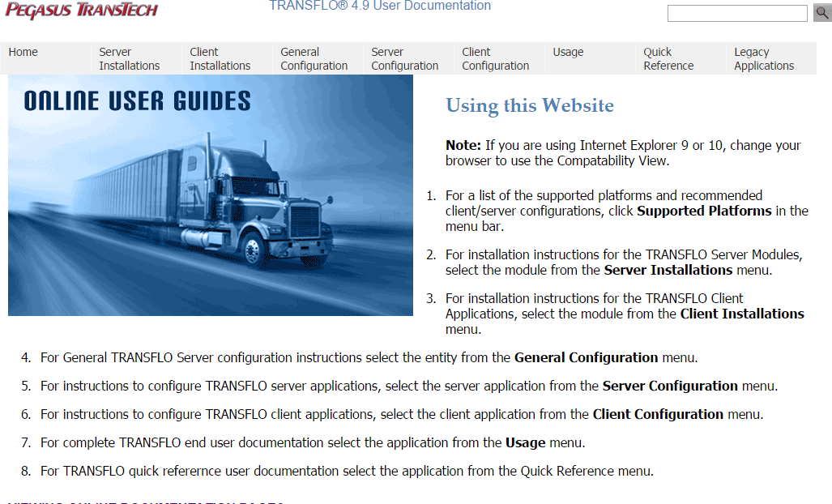Open the Server Installations menu
The height and width of the screenshot is (504, 832).
(128, 58)
